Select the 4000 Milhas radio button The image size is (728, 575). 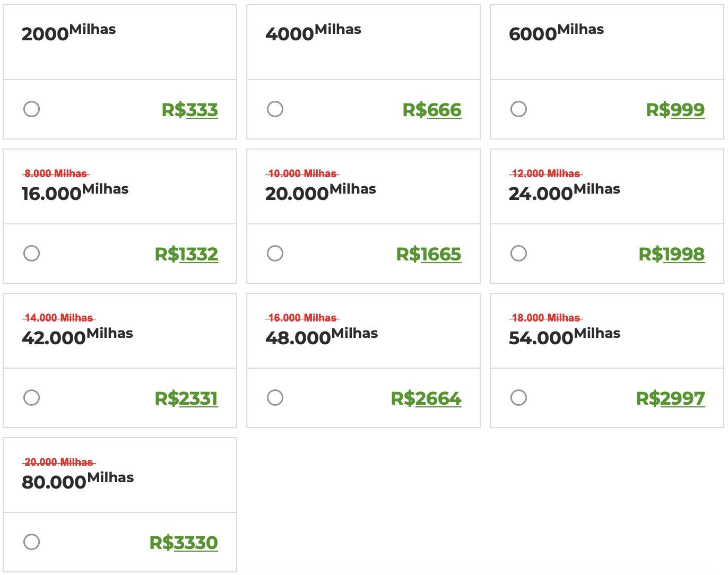click(275, 109)
